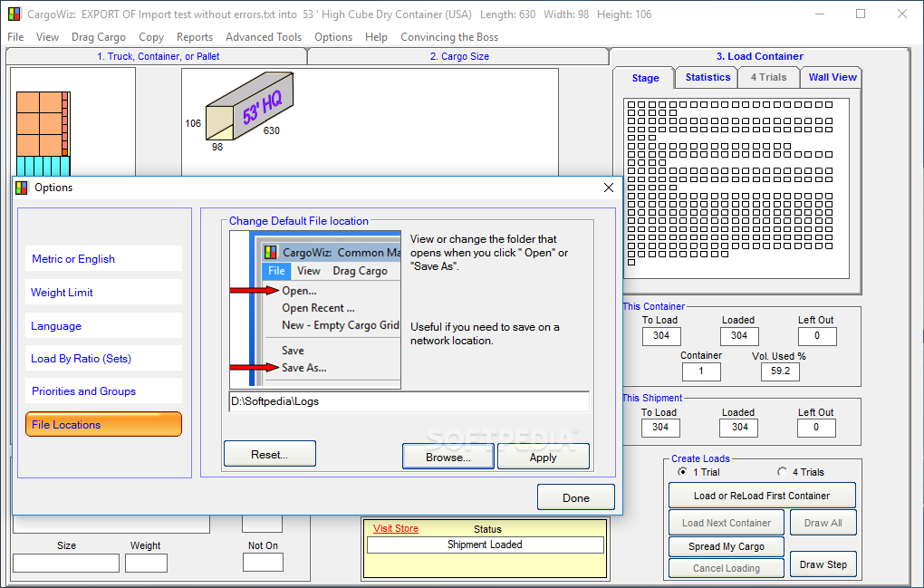The width and height of the screenshot is (924, 588).
Task: Choose the Weight Limit option
Action: pyautogui.click(x=103, y=293)
